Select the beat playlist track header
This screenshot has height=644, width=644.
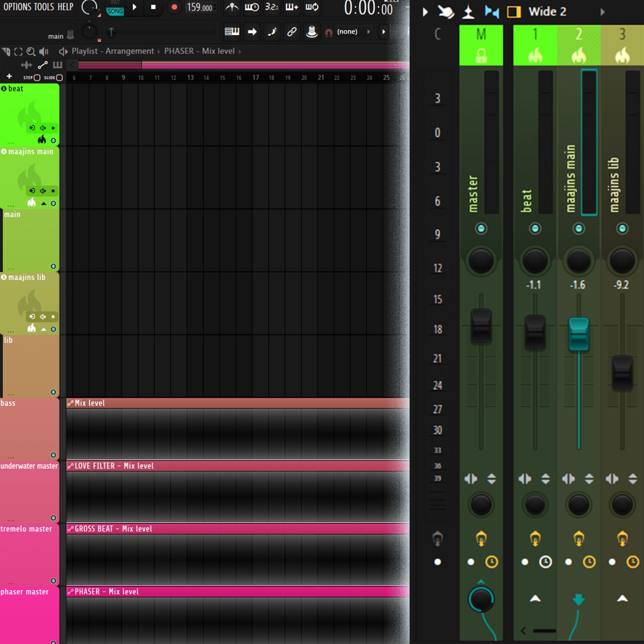coord(29,115)
